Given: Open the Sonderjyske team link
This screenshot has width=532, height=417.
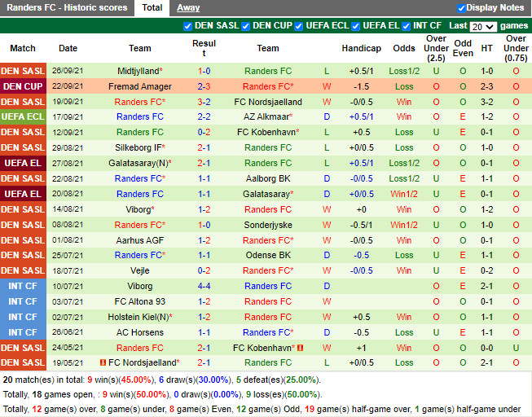Looking at the screenshot, I should (268, 225).
